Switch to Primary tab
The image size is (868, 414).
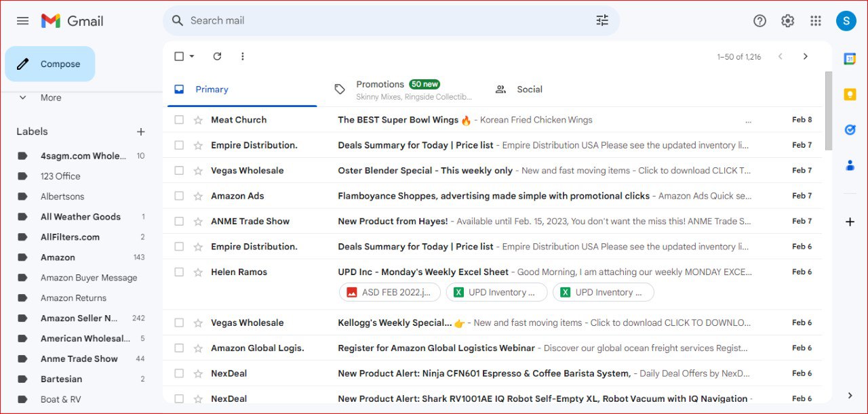(241, 89)
